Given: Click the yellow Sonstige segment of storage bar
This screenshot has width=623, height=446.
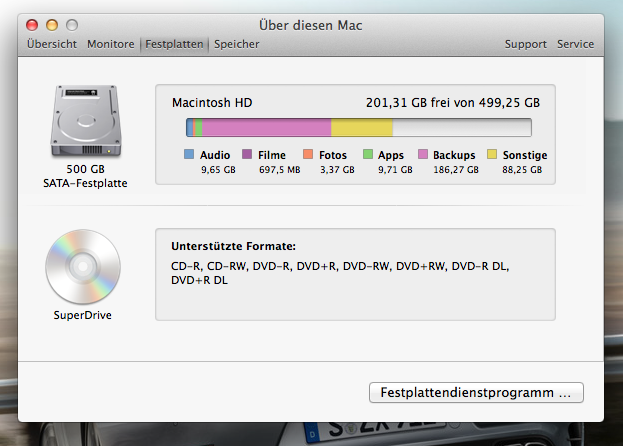Looking at the screenshot, I should pos(362,127).
